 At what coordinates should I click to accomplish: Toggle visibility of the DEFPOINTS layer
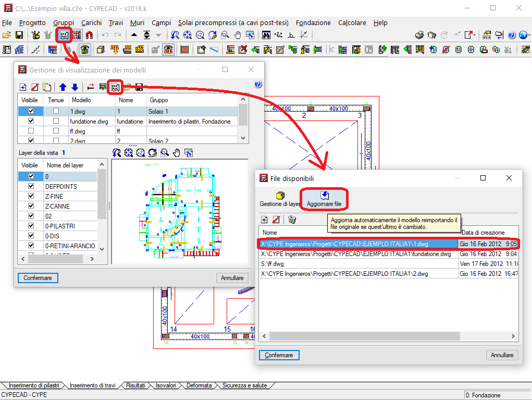point(31,186)
